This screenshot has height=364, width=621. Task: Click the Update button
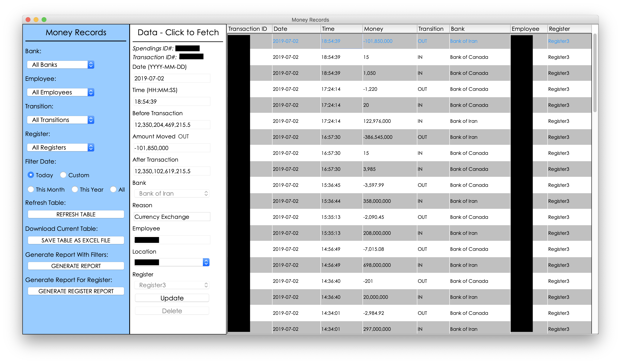[x=172, y=298]
